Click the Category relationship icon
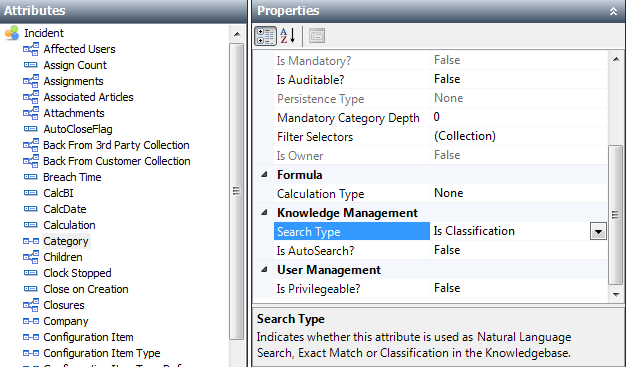This screenshot has width=626, height=367. [x=31, y=241]
